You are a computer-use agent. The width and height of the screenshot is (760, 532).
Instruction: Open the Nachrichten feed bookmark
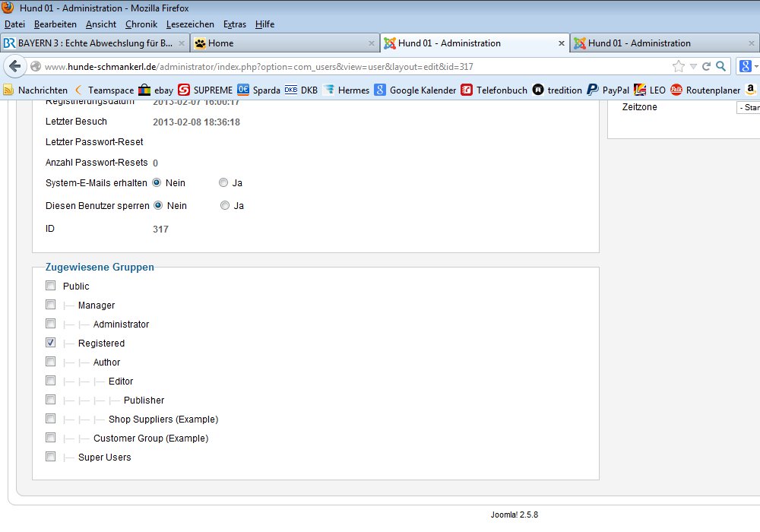click(36, 90)
